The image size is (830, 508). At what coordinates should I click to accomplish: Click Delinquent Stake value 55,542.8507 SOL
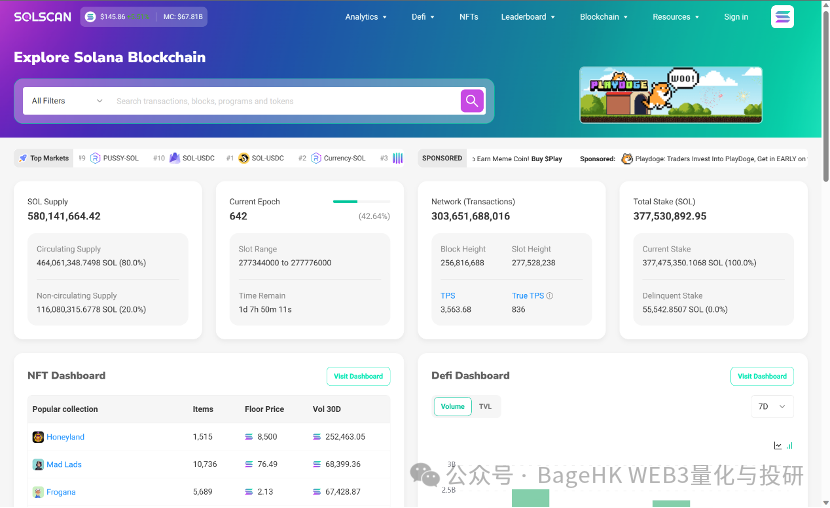pyautogui.click(x=684, y=310)
